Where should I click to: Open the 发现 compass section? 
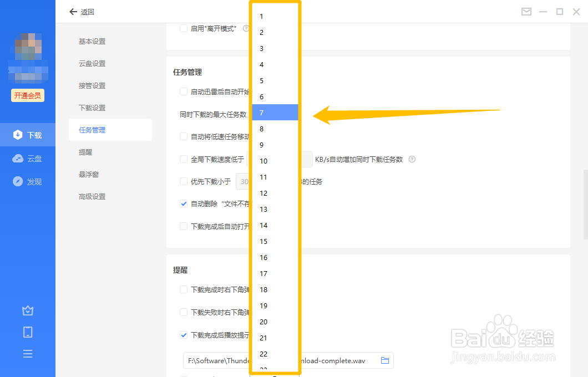[28, 182]
